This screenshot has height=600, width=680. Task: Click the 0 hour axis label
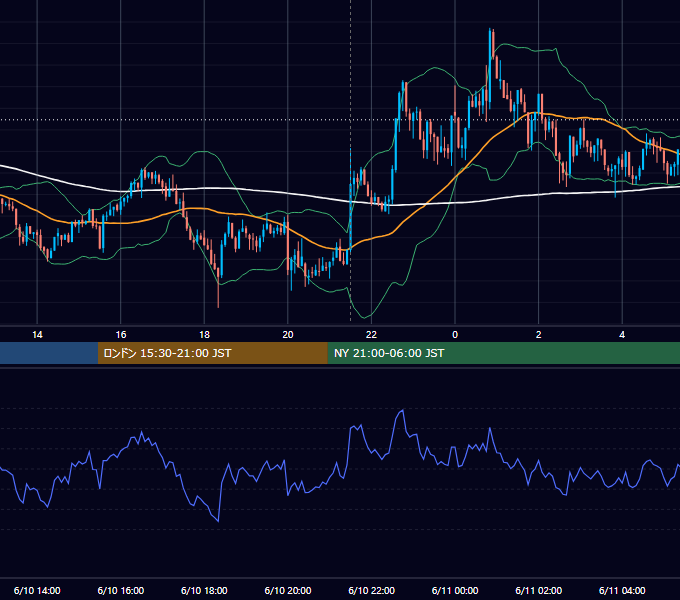coord(455,335)
